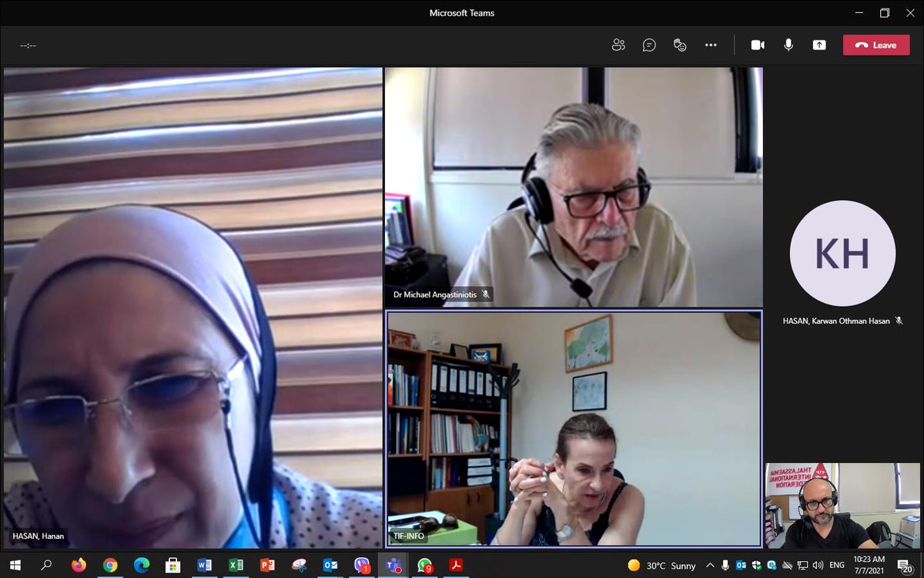Open Adobe Acrobat from the taskbar

(x=457, y=565)
